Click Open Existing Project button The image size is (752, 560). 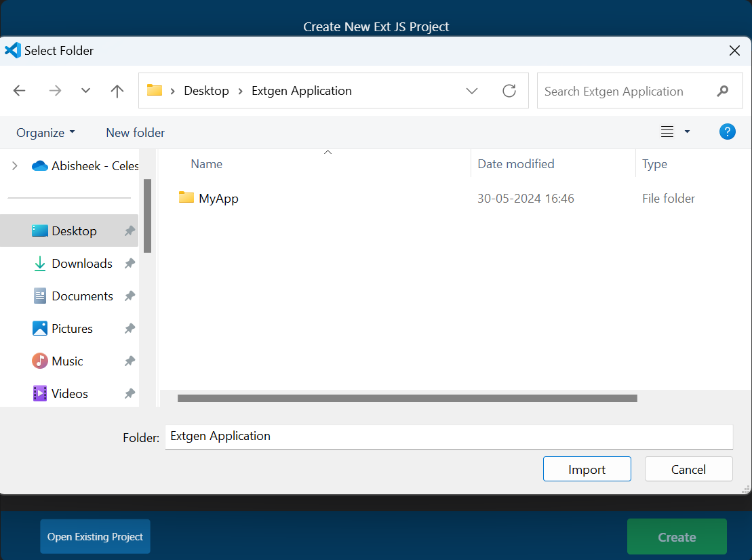coord(95,537)
